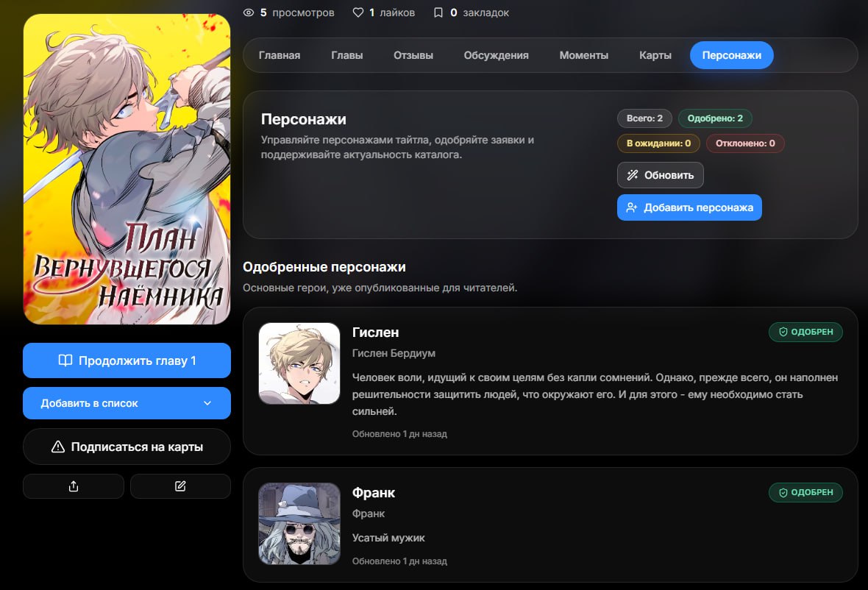Select the Моменты tab
The image size is (868, 590).
coord(584,55)
